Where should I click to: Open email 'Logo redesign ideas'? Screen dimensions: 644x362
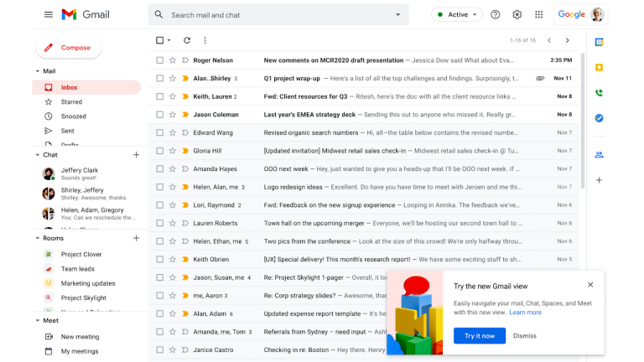pos(364,187)
